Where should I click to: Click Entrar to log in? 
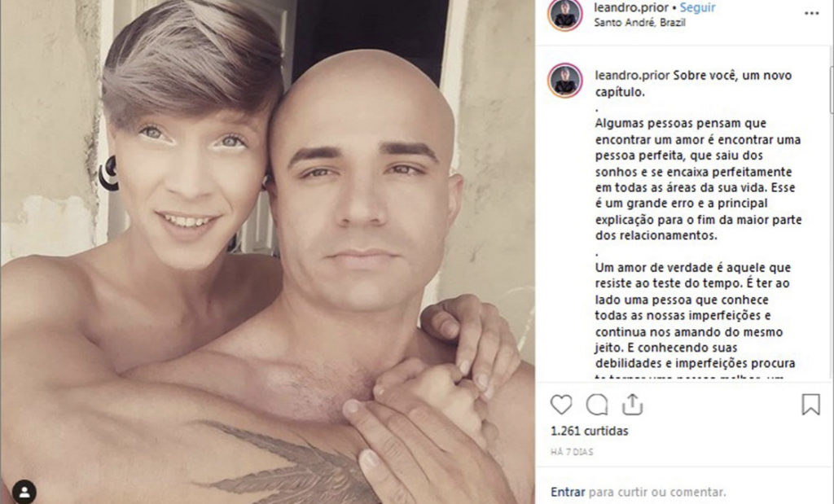tap(568, 493)
